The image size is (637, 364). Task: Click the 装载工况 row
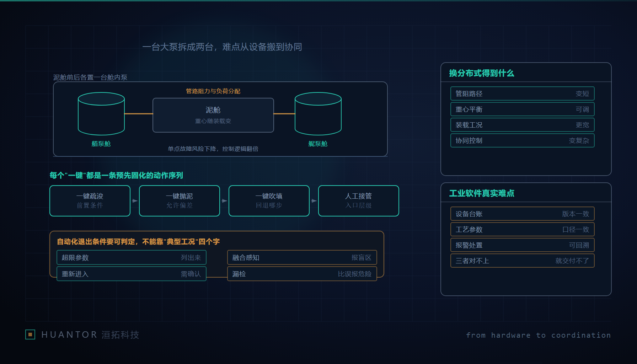(x=523, y=125)
